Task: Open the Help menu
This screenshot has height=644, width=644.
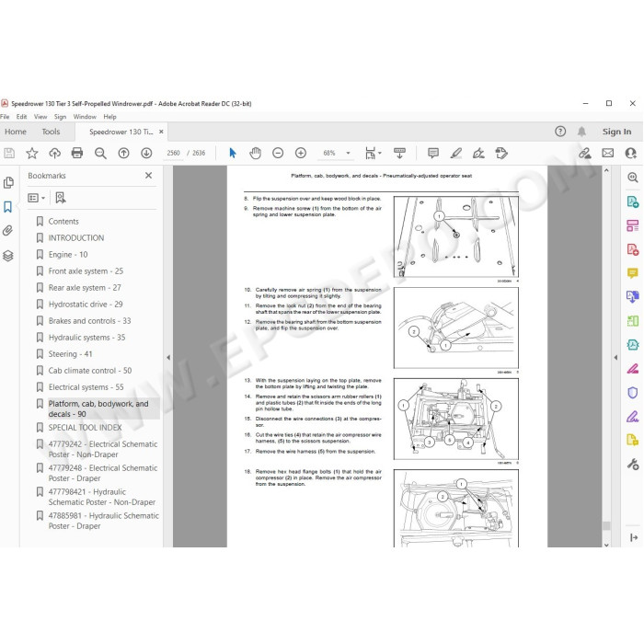Action: coord(109,117)
